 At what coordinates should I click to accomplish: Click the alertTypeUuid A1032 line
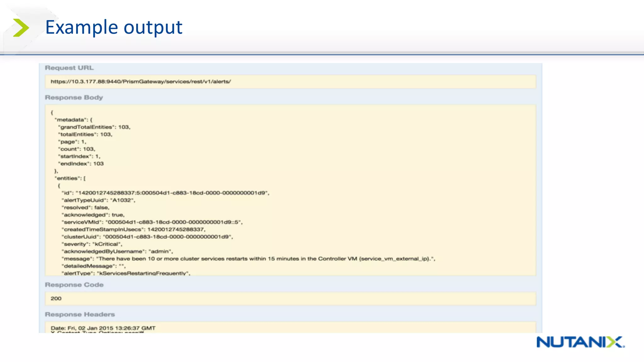tap(98, 200)
